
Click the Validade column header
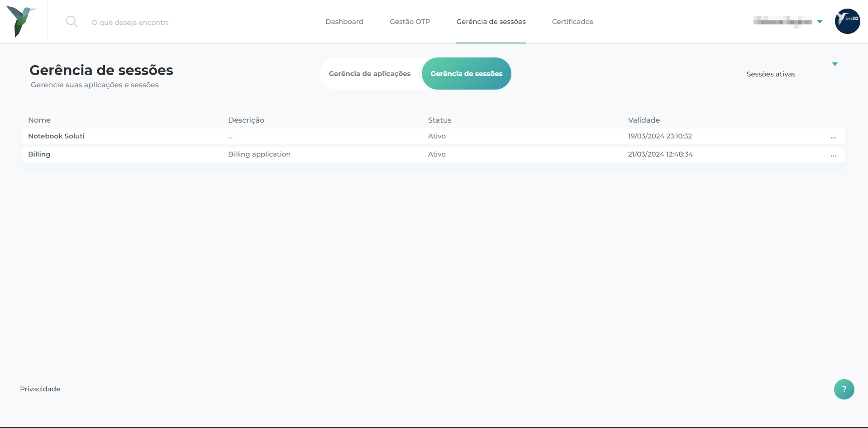tap(644, 120)
